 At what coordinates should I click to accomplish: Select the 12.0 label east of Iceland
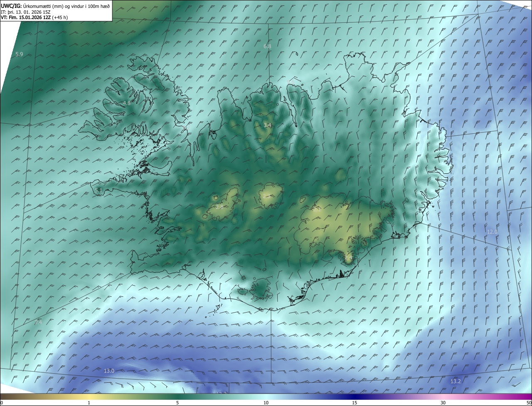point(492,232)
